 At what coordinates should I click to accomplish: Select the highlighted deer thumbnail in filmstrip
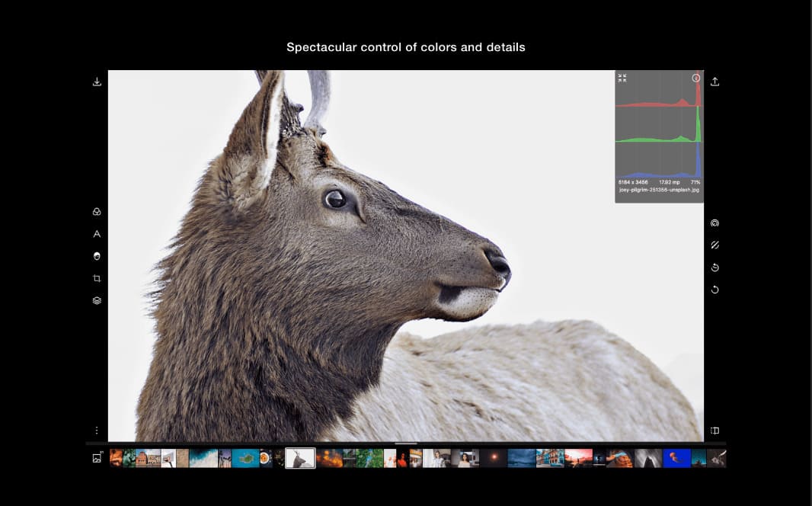coord(300,458)
